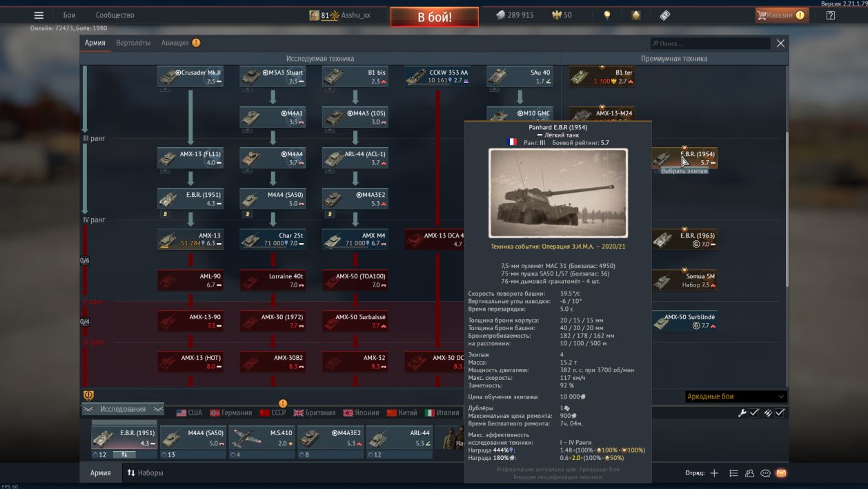
Task: Open the orange mail envelope icon
Action: pyautogui.click(x=781, y=474)
